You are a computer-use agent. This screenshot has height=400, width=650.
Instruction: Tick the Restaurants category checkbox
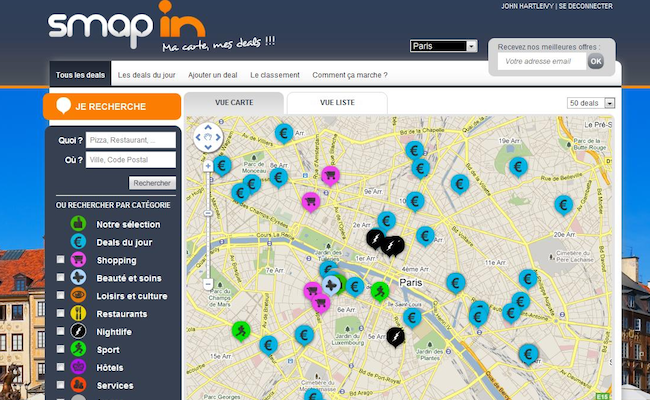(61, 313)
